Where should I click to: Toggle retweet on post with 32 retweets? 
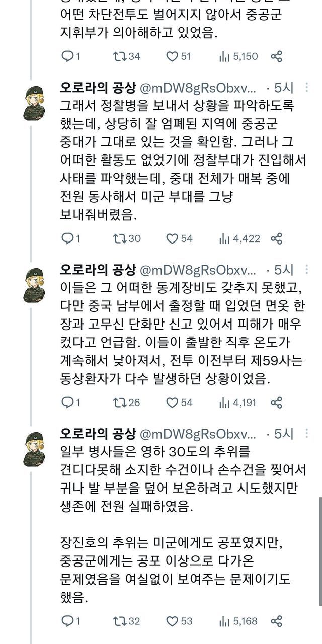[x=119, y=621]
